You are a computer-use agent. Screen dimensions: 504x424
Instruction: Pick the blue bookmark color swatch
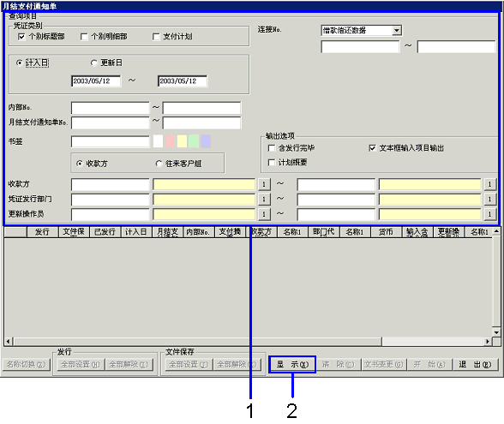click(206, 141)
